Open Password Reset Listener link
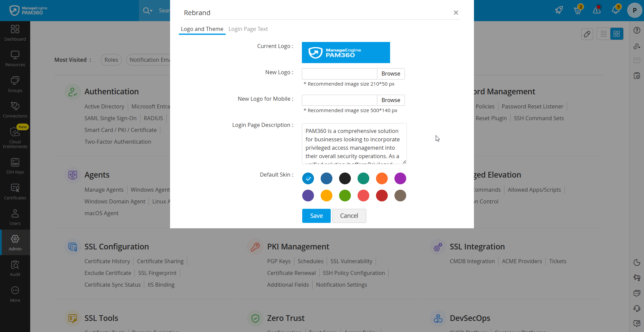This screenshot has width=644, height=332. click(532, 106)
